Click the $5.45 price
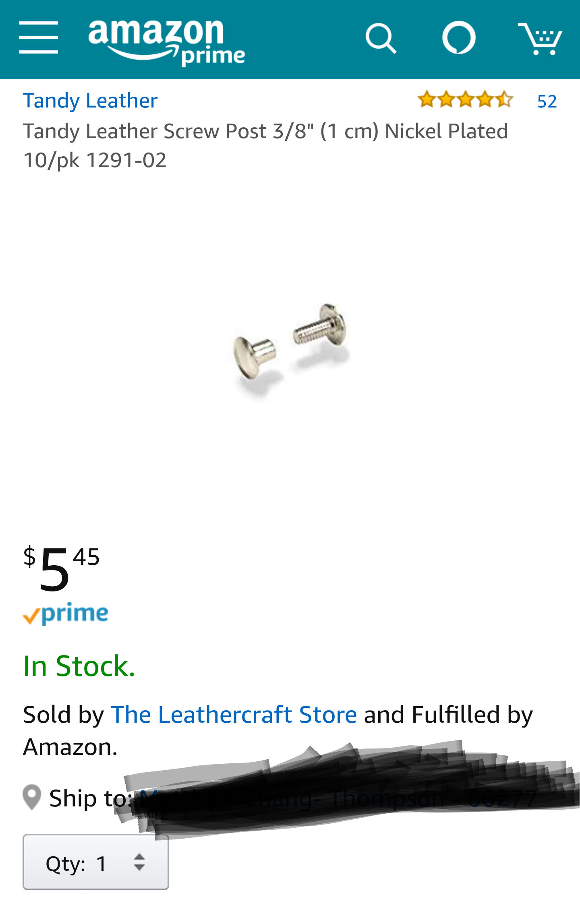 point(62,568)
